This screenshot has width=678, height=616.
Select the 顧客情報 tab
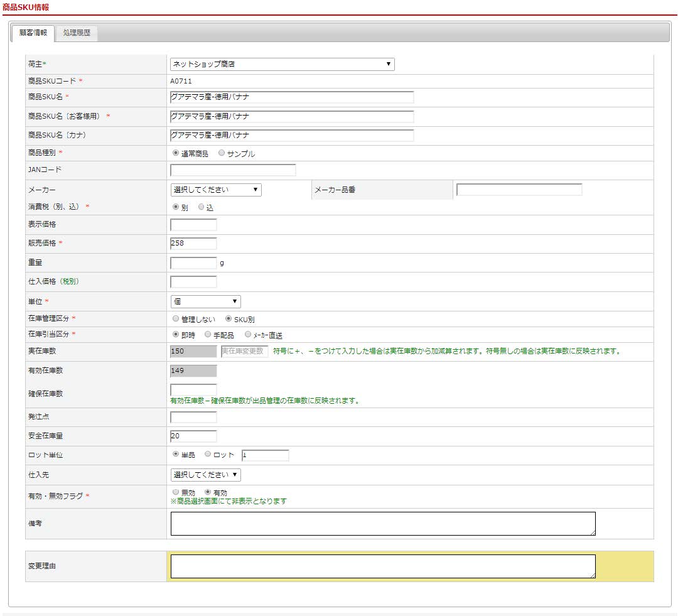33,33
